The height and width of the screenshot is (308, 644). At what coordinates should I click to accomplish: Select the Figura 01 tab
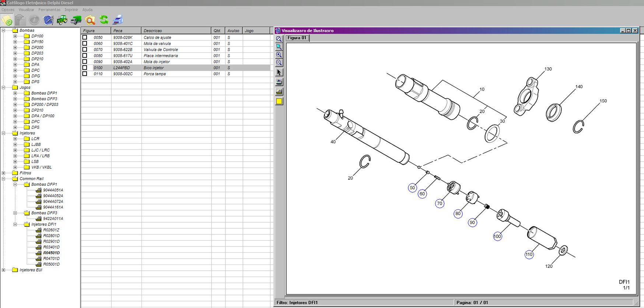[x=297, y=38]
